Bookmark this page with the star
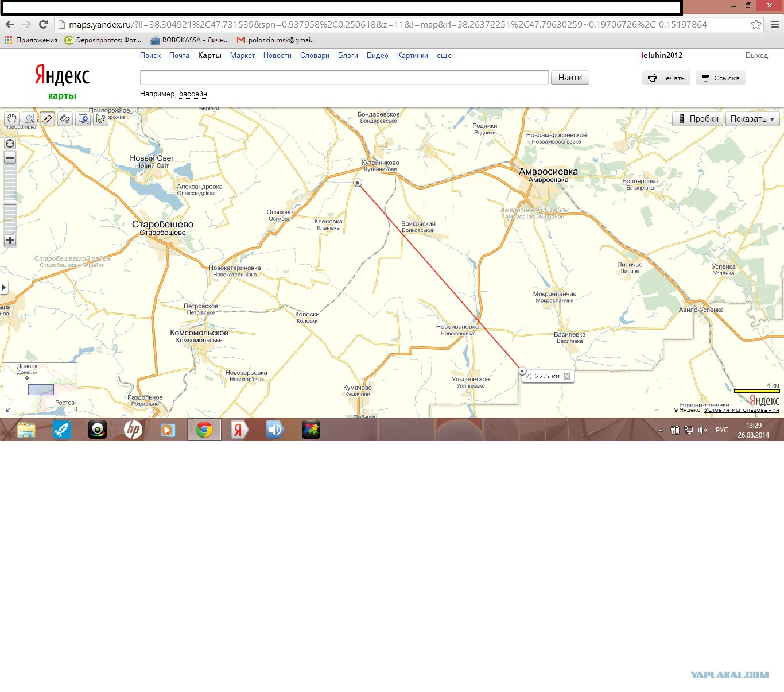The image size is (784, 692). click(756, 24)
